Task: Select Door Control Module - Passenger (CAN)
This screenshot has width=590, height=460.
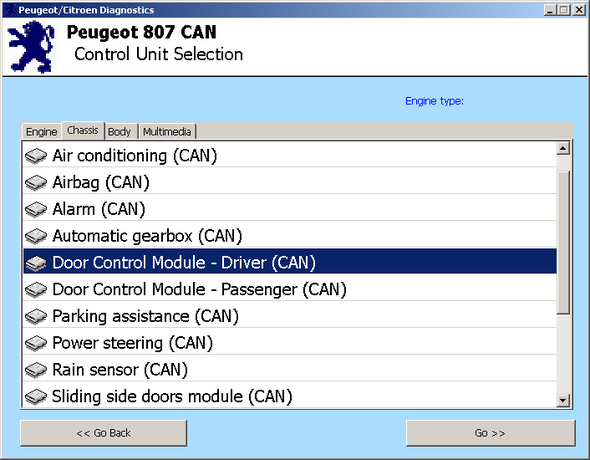Action: pyautogui.click(x=290, y=289)
